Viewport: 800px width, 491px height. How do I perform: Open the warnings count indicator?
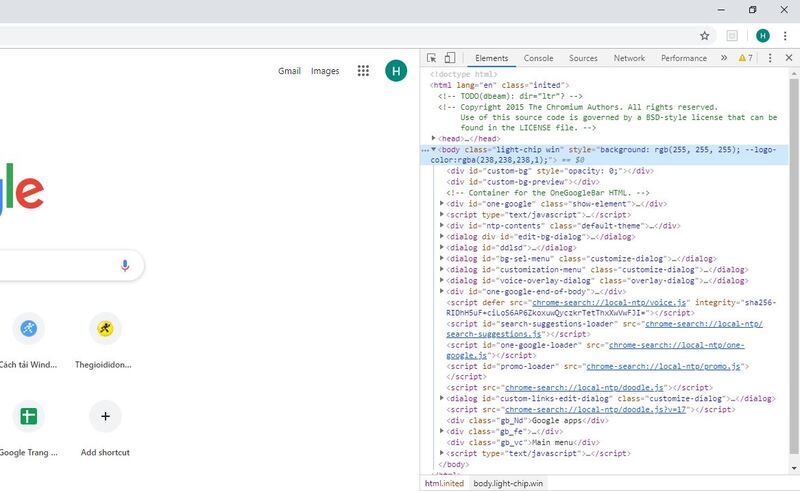click(x=745, y=58)
